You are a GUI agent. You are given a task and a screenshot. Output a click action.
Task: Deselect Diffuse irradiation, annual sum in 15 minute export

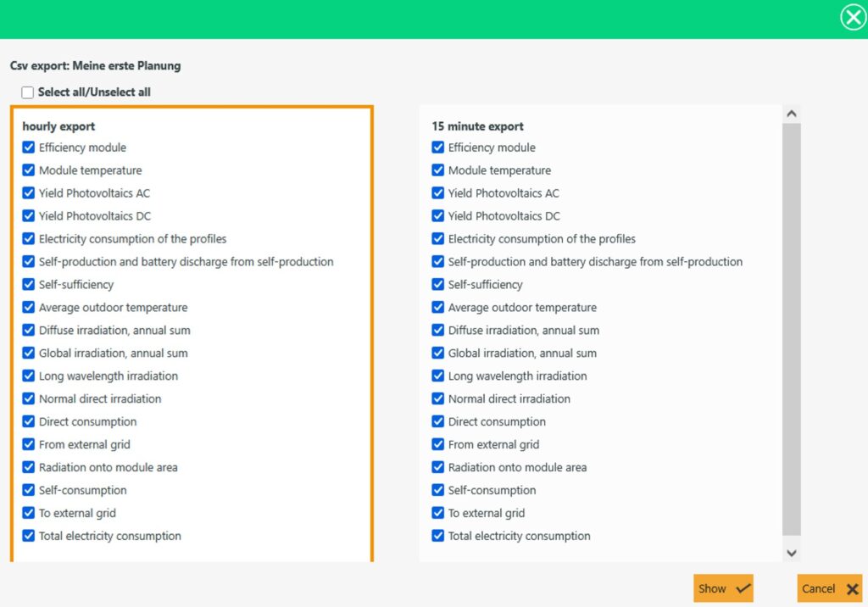[x=438, y=331]
